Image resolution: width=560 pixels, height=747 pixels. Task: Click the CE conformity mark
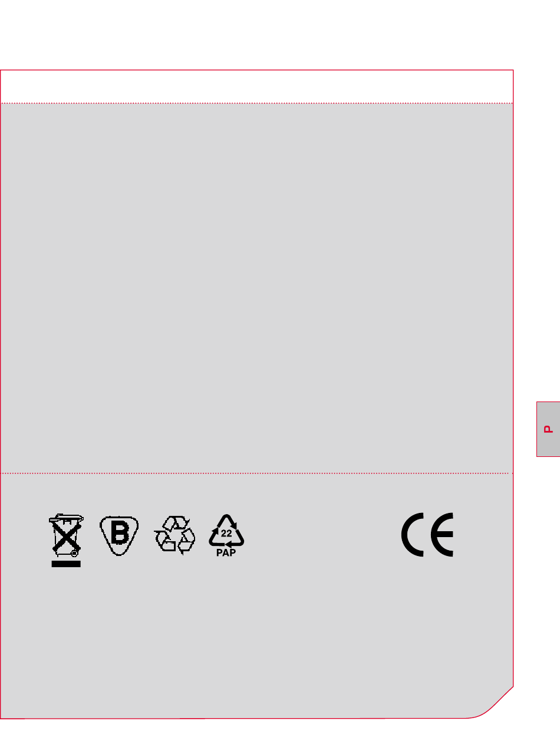[427, 535]
